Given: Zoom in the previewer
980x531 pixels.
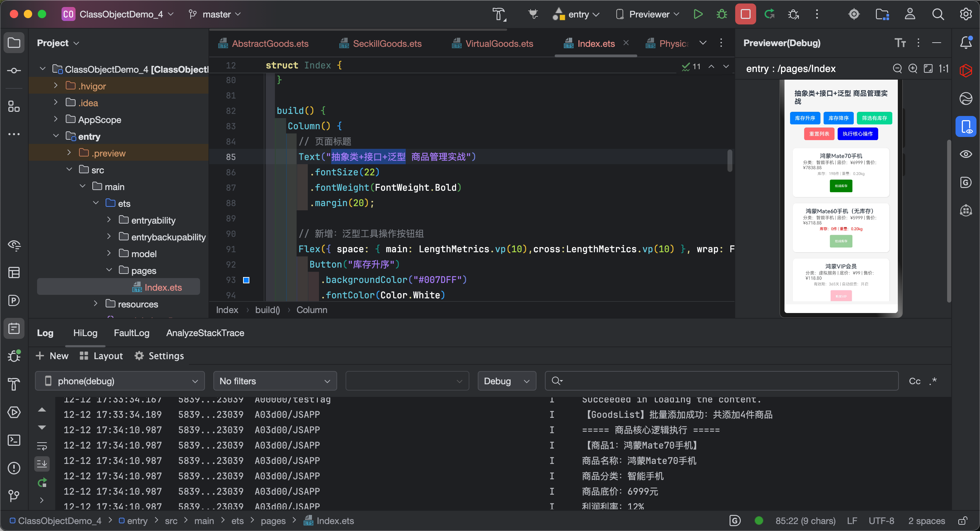Looking at the screenshot, I should 912,68.
